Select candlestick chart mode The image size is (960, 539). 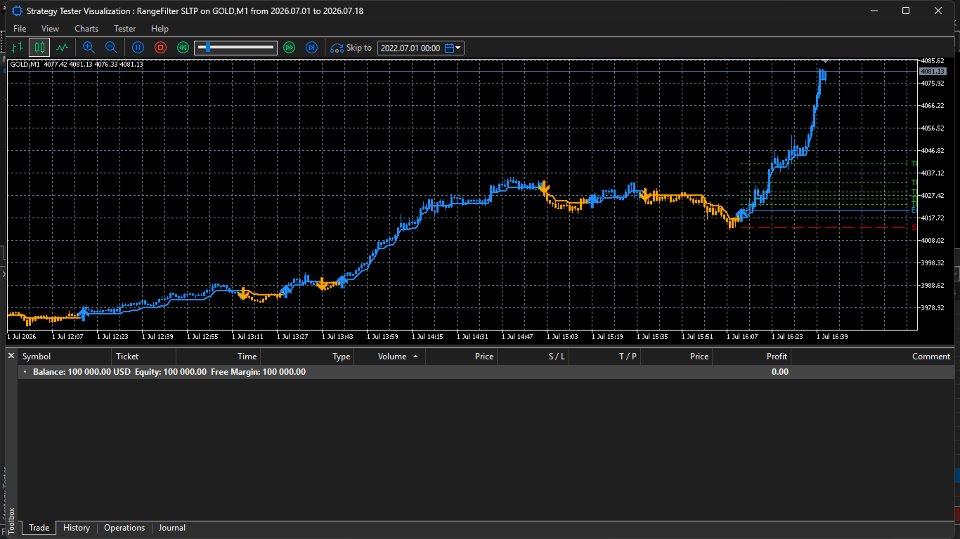click(39, 47)
